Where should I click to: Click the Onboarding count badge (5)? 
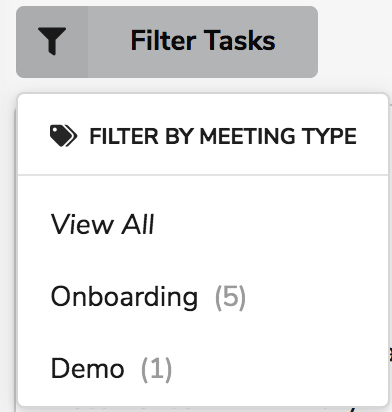pos(230,297)
